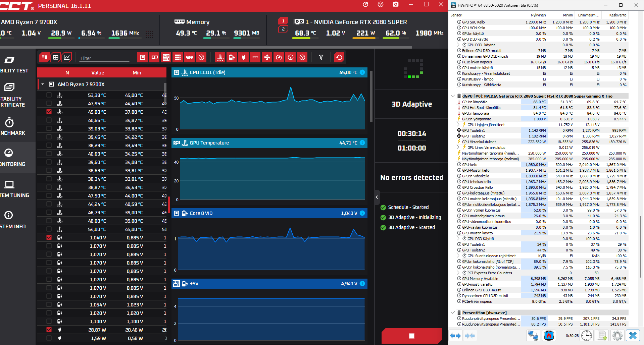
Task: Expand PCI Express Error Counters in HWiNFO
Action: tap(458, 273)
